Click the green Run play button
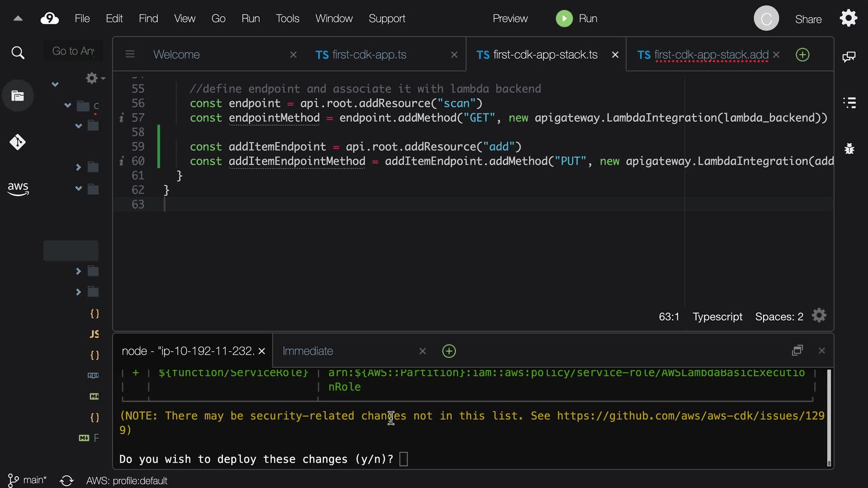This screenshot has height=488, width=868. click(564, 19)
